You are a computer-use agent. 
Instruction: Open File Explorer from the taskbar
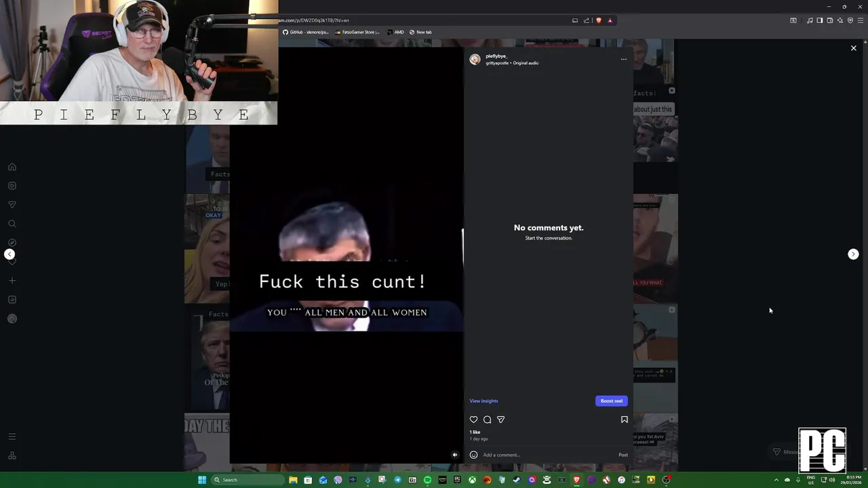293,480
